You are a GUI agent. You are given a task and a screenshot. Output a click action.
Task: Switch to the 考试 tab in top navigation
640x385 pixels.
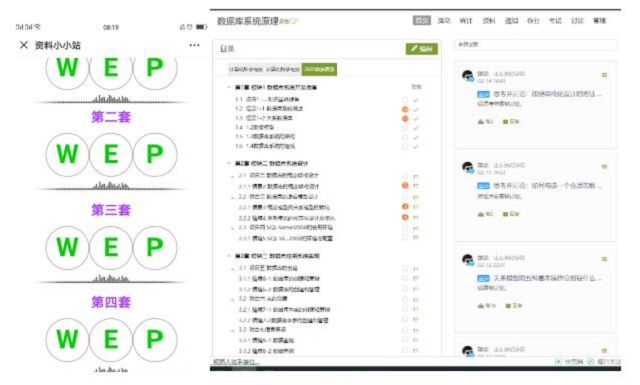tap(556, 21)
